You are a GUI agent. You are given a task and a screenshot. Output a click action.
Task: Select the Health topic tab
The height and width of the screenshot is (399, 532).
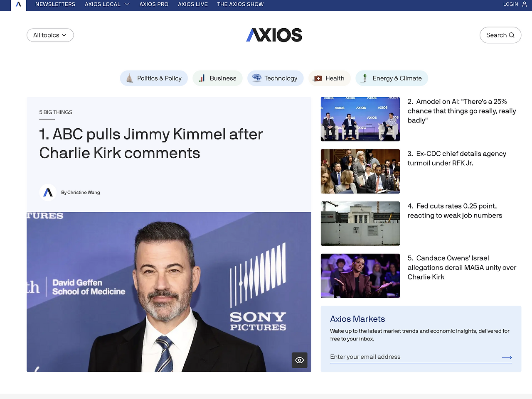point(329,78)
